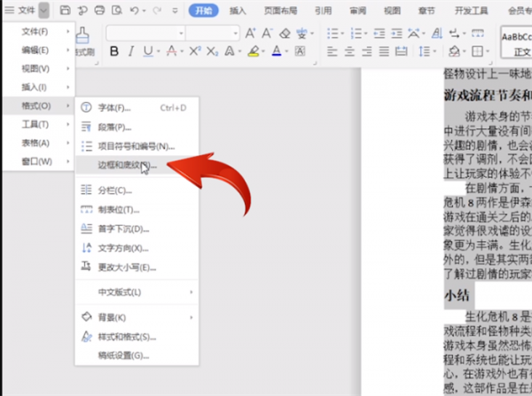Expand quick access toolbar customize arrow
Screen dimensions: 532x396
click(175, 11)
